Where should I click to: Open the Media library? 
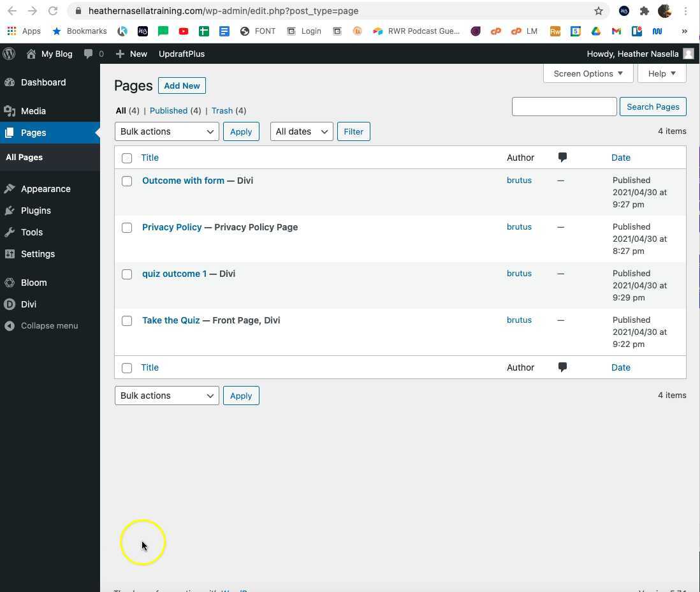33,110
